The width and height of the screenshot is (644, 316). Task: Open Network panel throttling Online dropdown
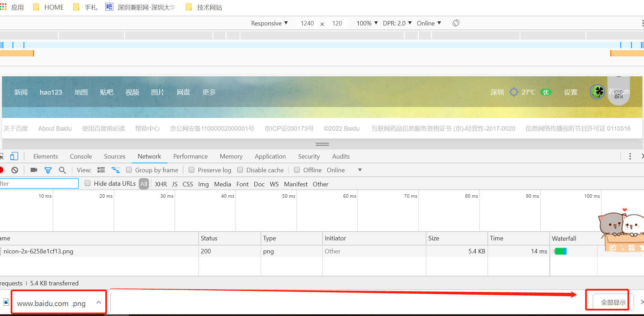tap(344, 170)
